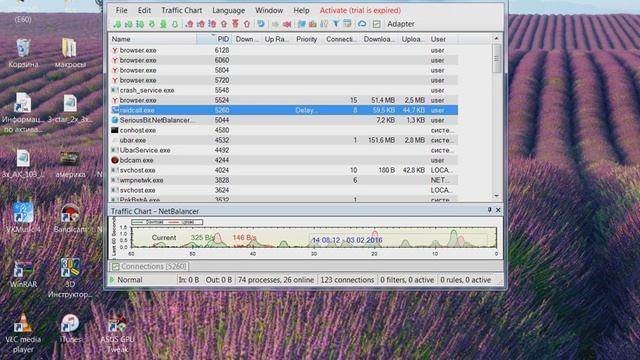
Task: Set download priority to High toolbar icon
Action: coord(140,24)
